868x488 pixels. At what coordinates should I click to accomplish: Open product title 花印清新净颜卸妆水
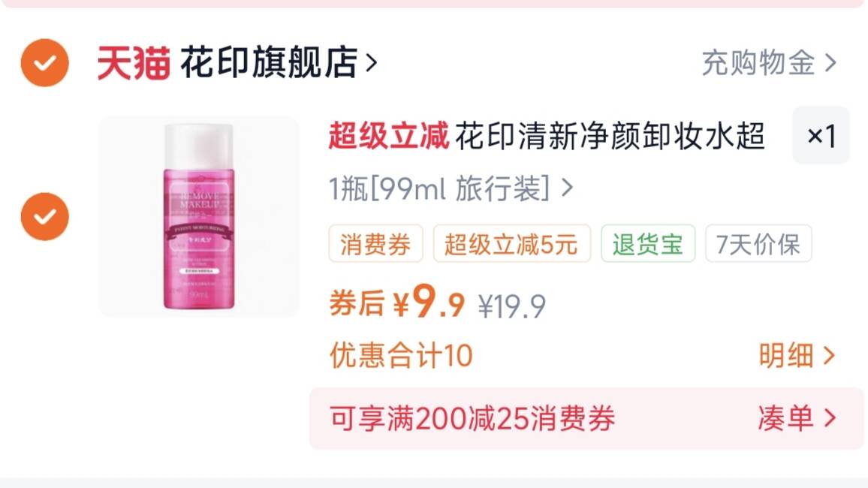[610, 136]
